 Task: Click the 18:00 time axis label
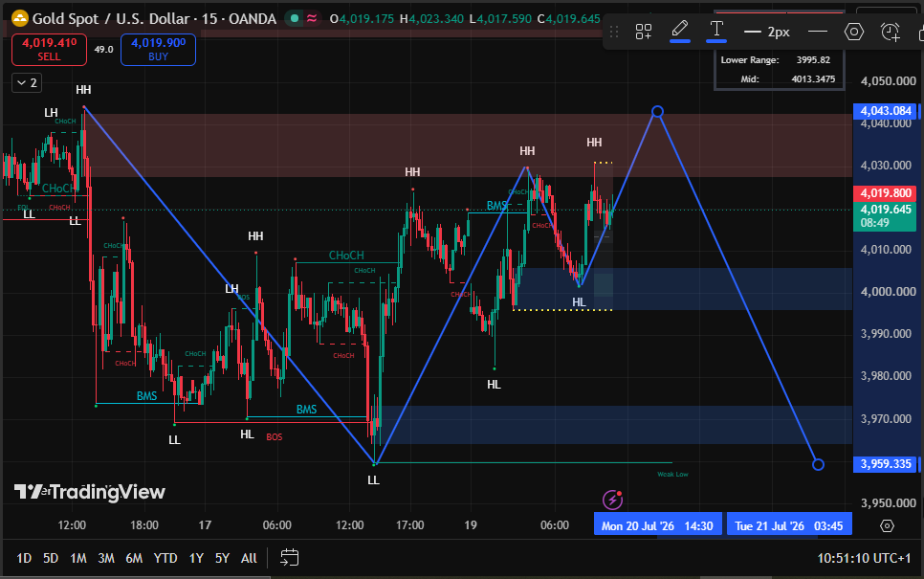tap(144, 524)
